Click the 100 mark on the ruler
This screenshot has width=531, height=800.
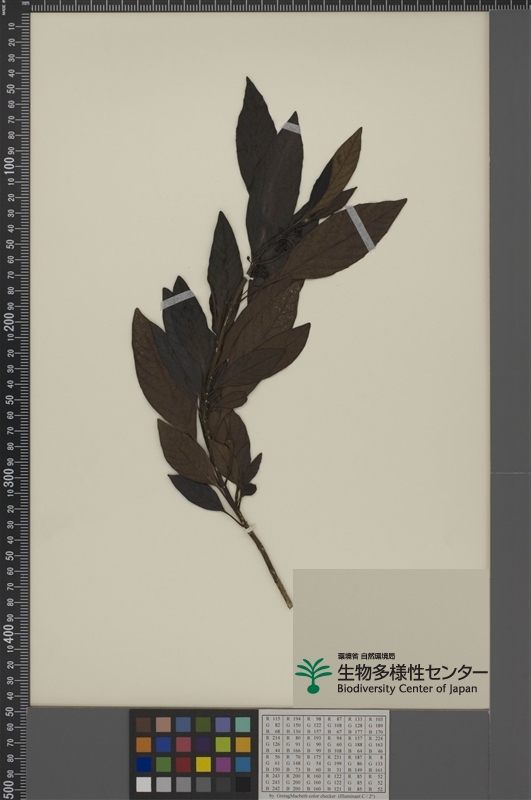(x=10, y=166)
